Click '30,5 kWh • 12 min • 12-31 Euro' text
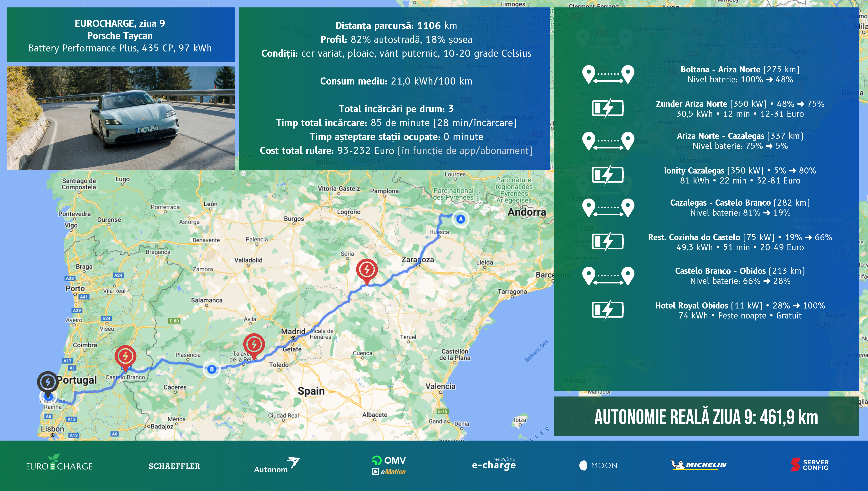This screenshot has height=491, width=868. pyautogui.click(x=740, y=114)
